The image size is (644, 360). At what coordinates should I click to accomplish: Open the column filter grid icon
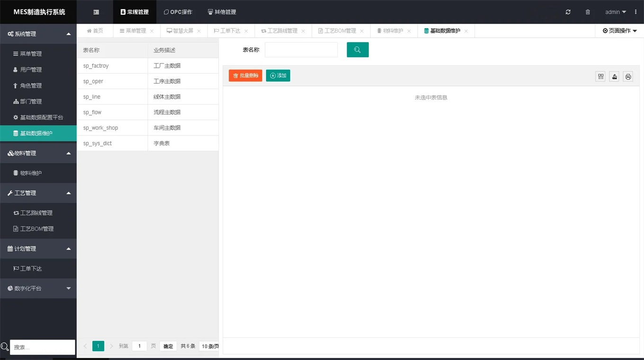click(600, 77)
